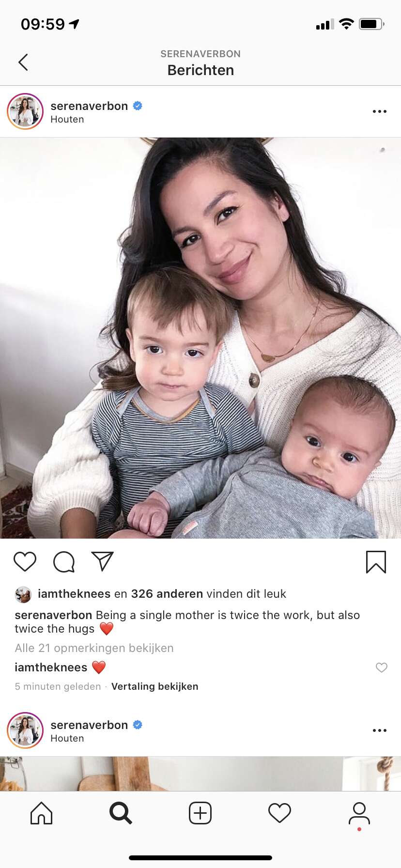The image size is (401, 868).
Task: Open the activity heart tab
Action: pyautogui.click(x=279, y=813)
